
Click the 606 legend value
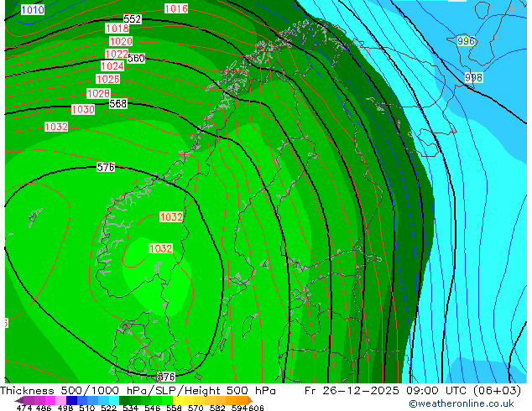[x=255, y=408]
